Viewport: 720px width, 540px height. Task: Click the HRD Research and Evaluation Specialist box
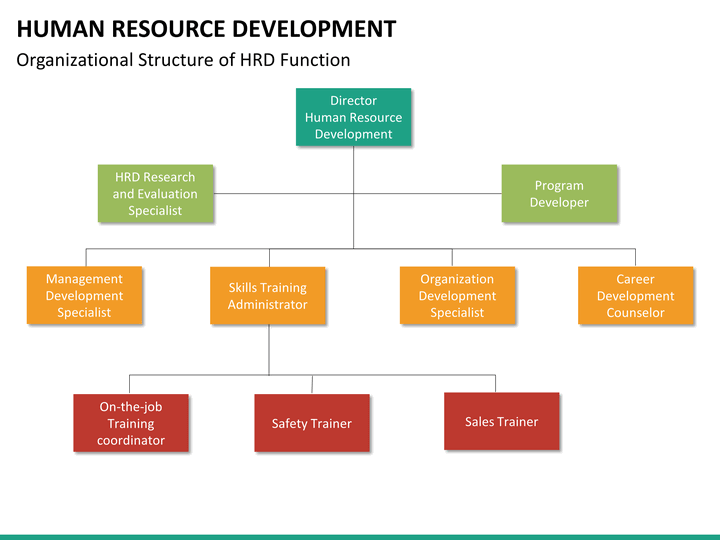155,193
